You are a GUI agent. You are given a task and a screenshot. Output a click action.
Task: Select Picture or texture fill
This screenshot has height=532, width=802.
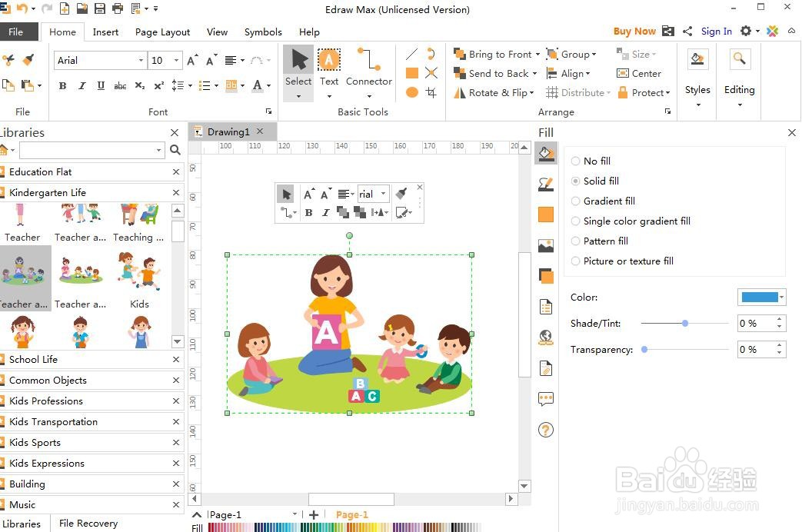click(622, 261)
